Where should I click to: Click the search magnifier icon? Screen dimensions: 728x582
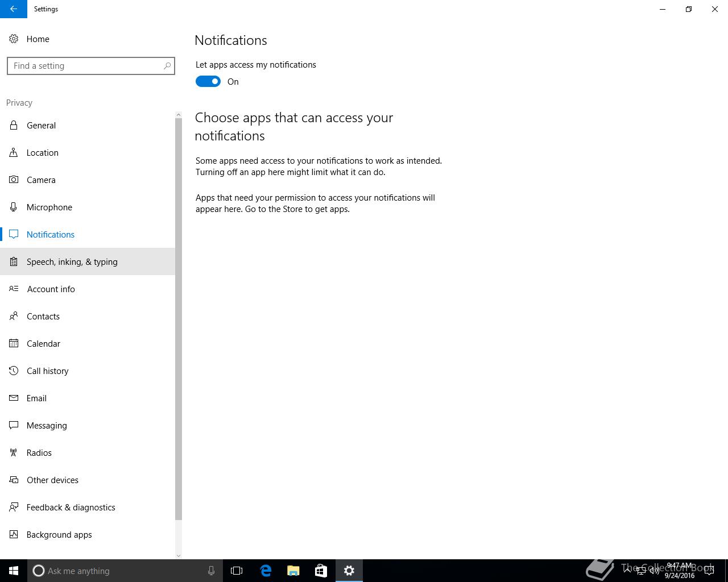(x=167, y=66)
